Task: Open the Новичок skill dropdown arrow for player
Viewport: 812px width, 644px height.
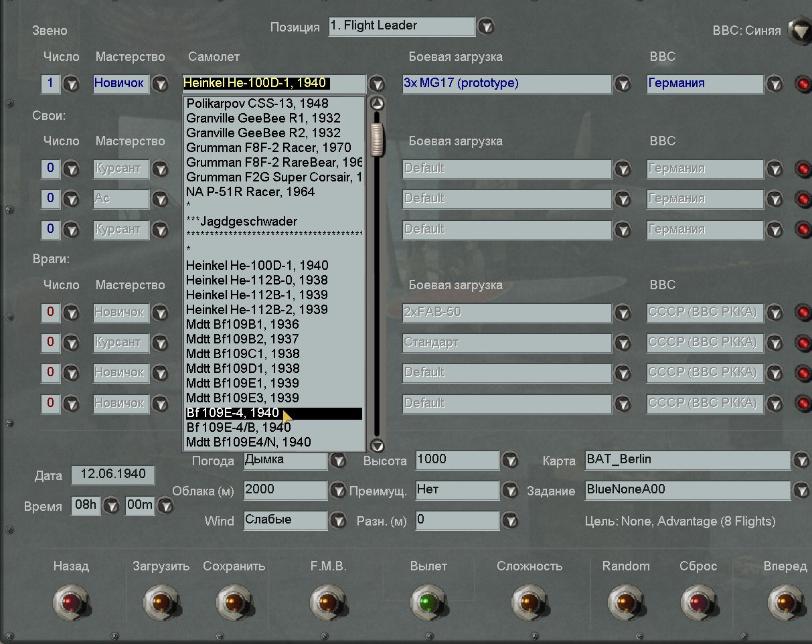Action: pos(160,84)
